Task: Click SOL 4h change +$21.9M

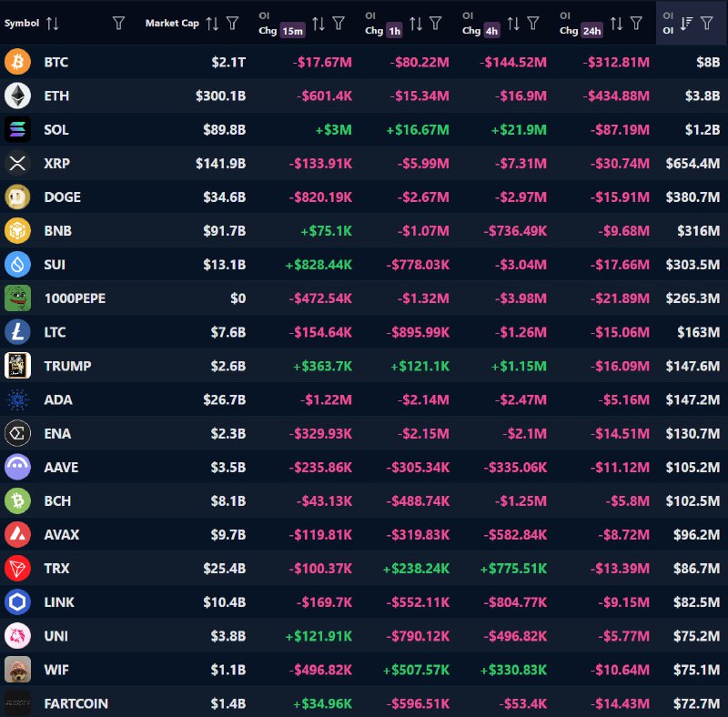Action: [519, 129]
